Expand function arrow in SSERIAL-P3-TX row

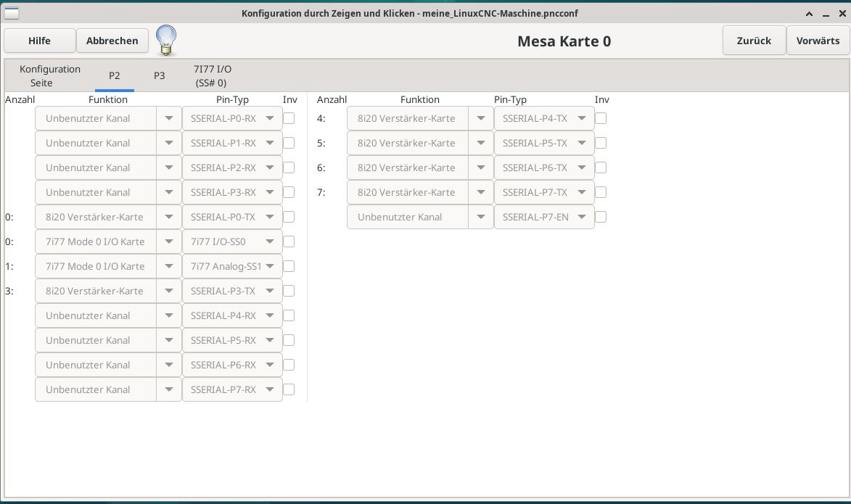tap(169, 291)
